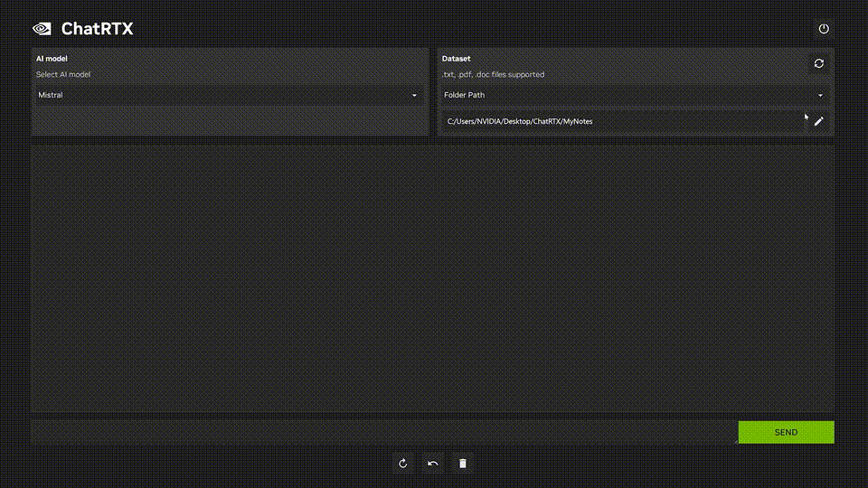Click the arrow beside Mistral
Viewport: 868px width, 488px height.
[x=414, y=95]
